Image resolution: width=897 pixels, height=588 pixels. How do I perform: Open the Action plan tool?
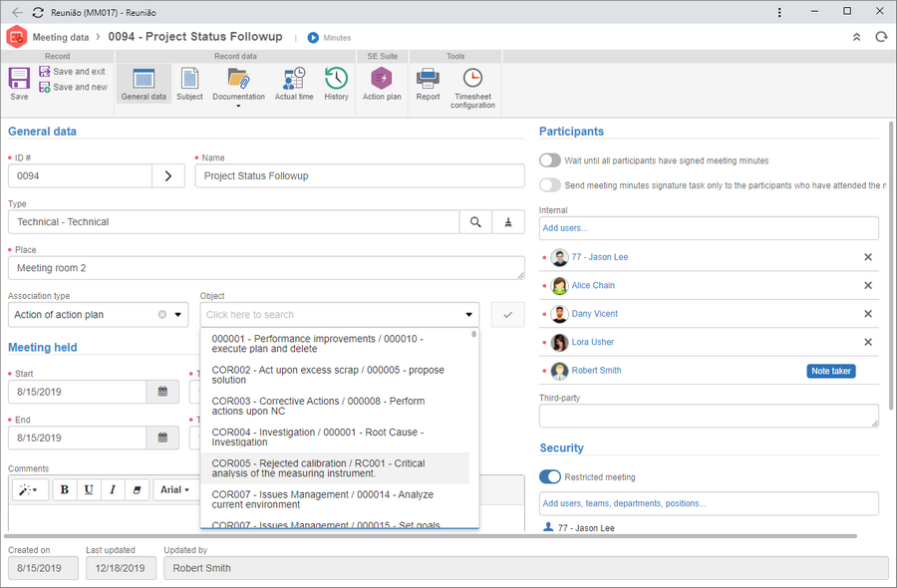pos(382,84)
